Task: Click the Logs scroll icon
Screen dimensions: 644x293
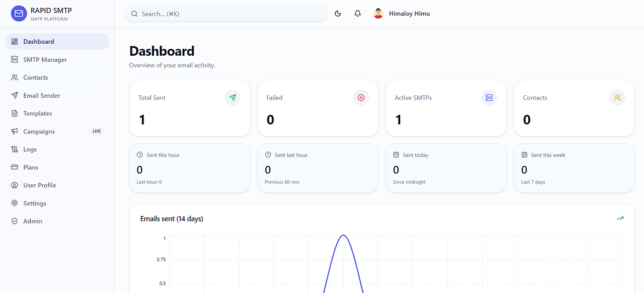Action: click(14, 149)
